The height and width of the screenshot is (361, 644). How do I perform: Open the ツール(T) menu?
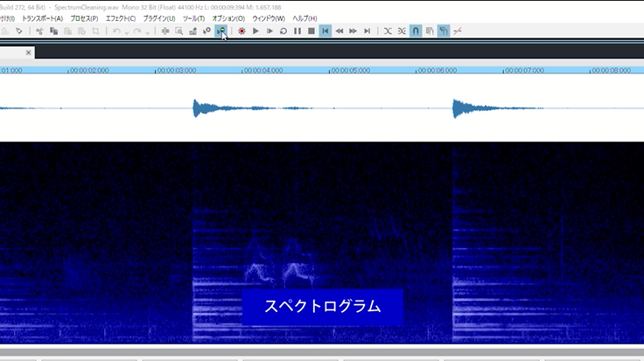[x=193, y=18]
